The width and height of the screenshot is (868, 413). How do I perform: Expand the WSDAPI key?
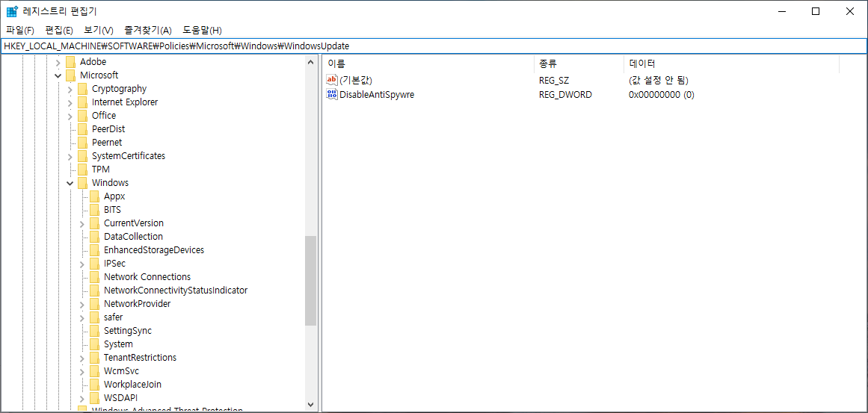pyautogui.click(x=82, y=399)
